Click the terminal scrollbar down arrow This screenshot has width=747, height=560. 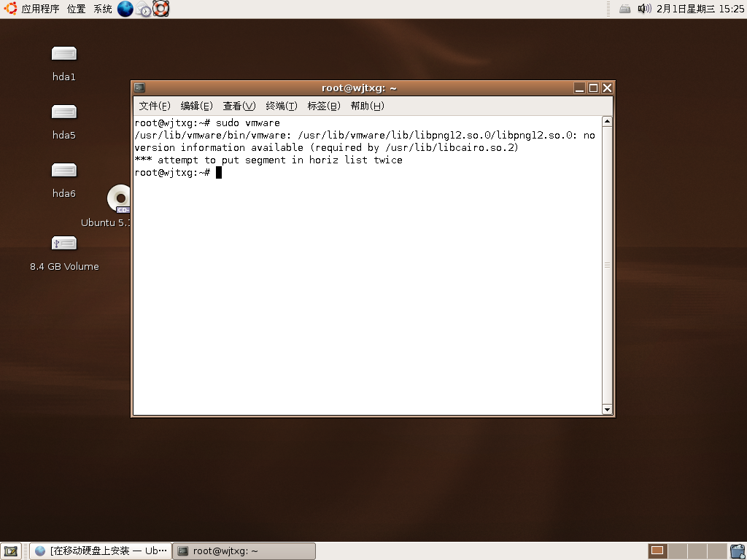click(607, 410)
